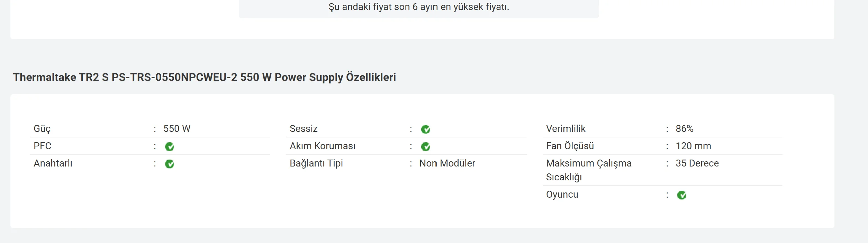Select the 86% efficiency value
868x243 pixels.
[684, 129]
